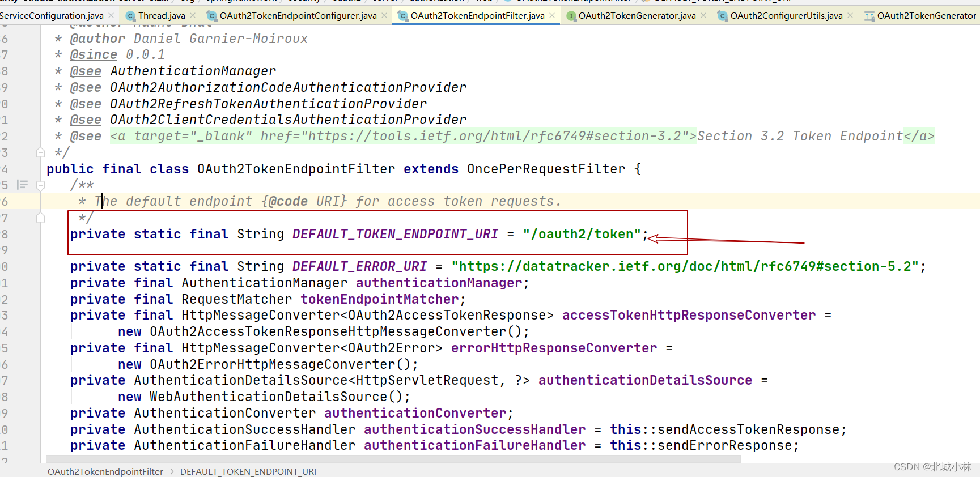Click the sendAccessTokenResponse method reference

click(749, 430)
